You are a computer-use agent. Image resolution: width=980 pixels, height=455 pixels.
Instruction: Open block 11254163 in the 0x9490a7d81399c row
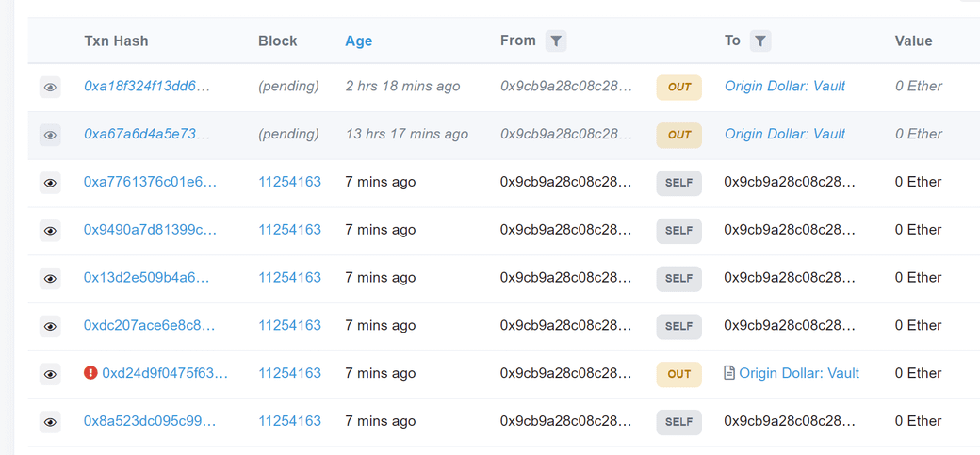tap(289, 230)
